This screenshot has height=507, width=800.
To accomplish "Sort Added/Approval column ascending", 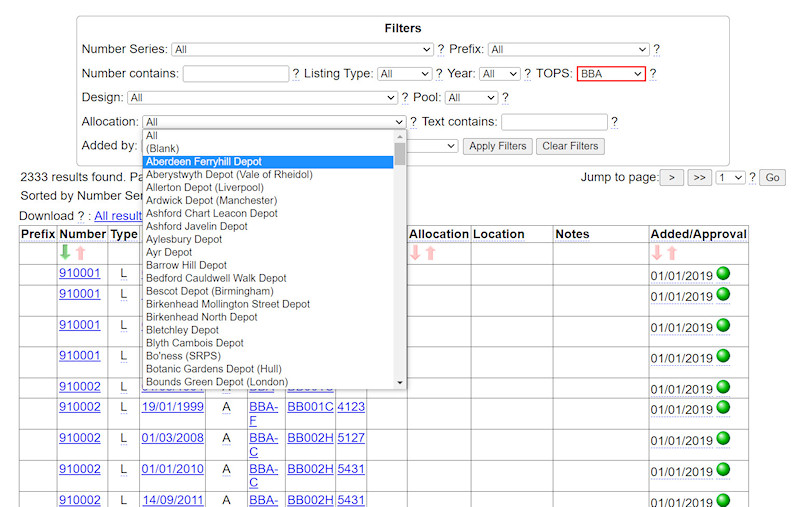I will click(x=672, y=253).
